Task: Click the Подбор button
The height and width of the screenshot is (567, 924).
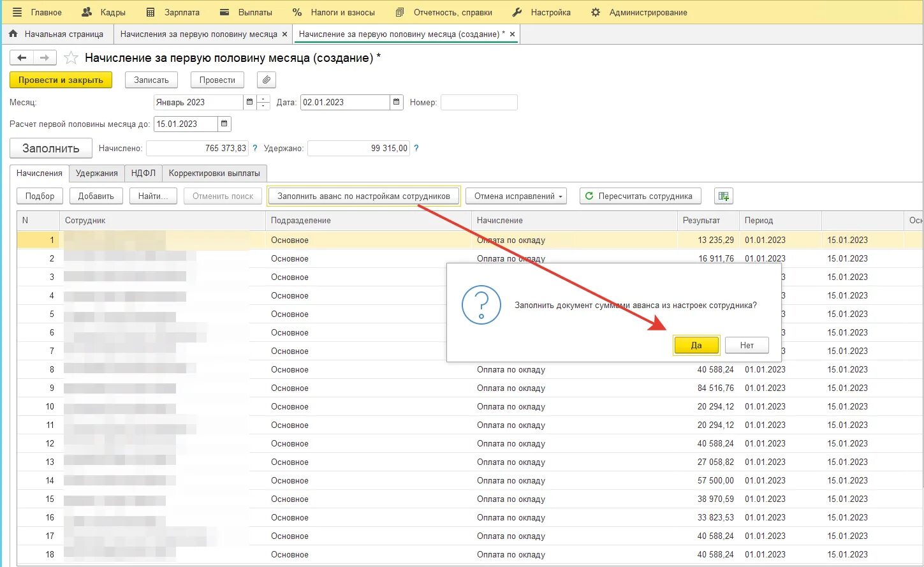Action: pos(40,196)
